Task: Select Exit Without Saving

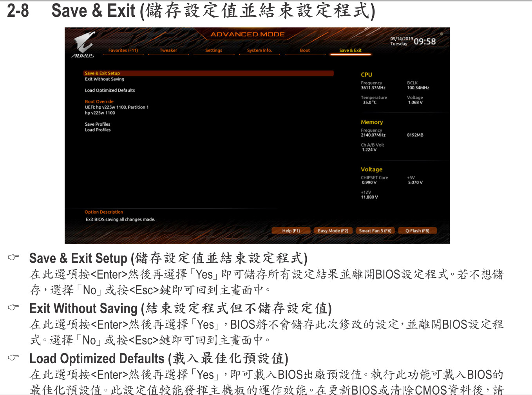Action: 105,79
